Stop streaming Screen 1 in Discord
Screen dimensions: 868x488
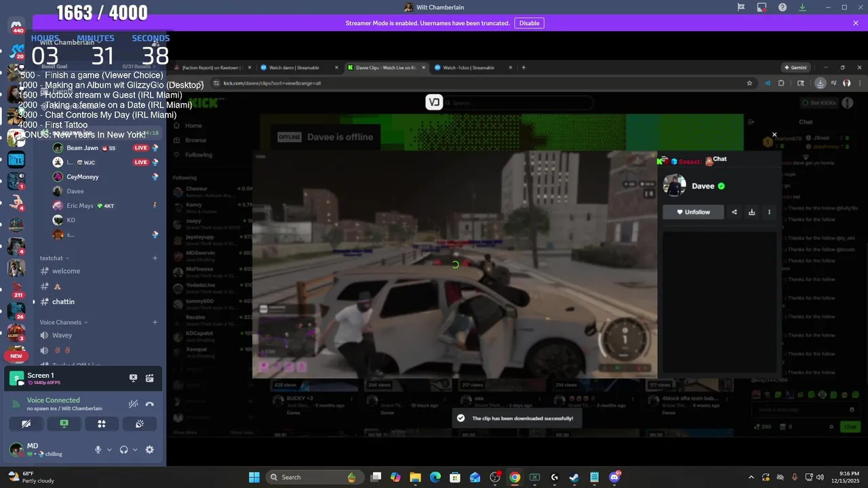coord(134,378)
